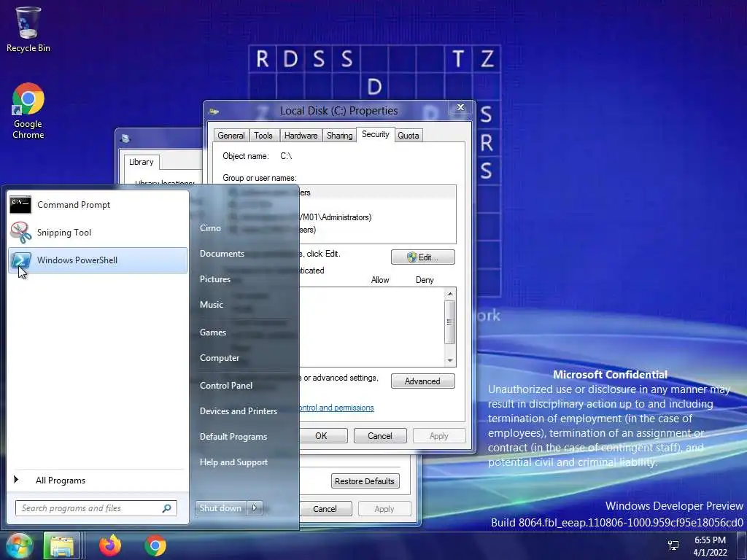This screenshot has height=560, width=747.
Task: Click Cancel in Local Disk Properties
Action: [x=379, y=436]
